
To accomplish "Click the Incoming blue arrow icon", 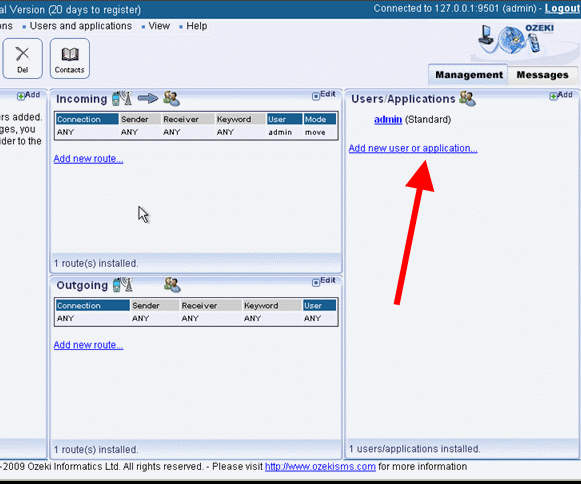I will (147, 98).
